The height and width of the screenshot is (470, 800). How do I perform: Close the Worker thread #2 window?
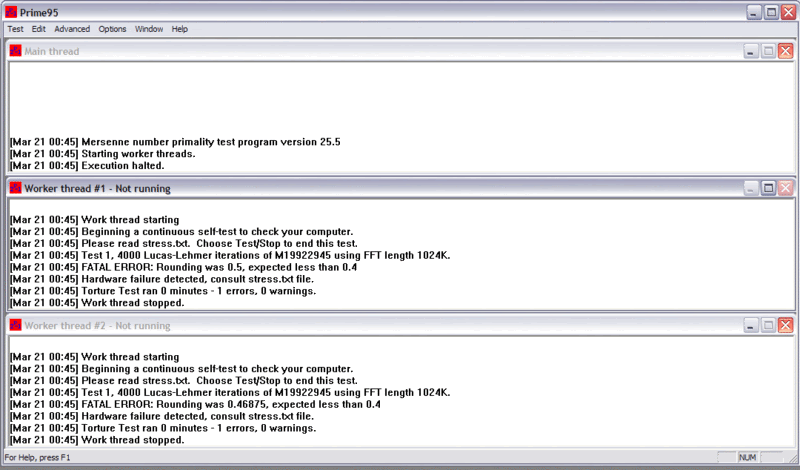[785, 325]
